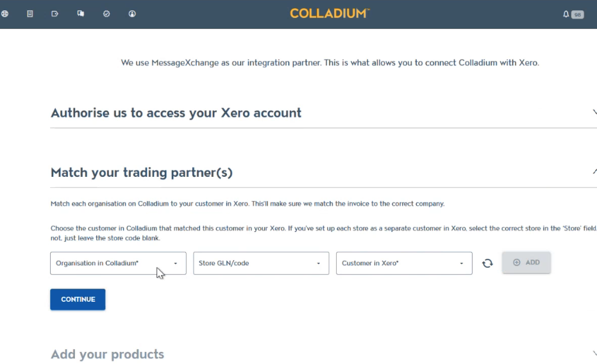The image size is (597, 364).
Task: Open the Store GLN/code dropdown
Action: tap(261, 263)
